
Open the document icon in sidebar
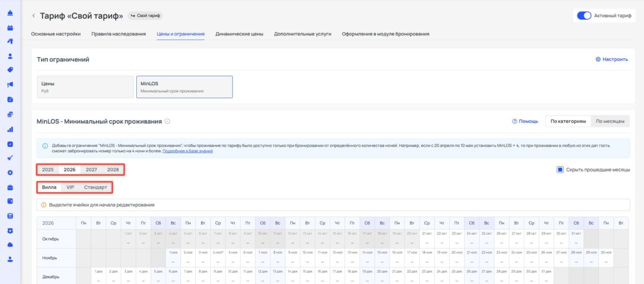pos(10,99)
